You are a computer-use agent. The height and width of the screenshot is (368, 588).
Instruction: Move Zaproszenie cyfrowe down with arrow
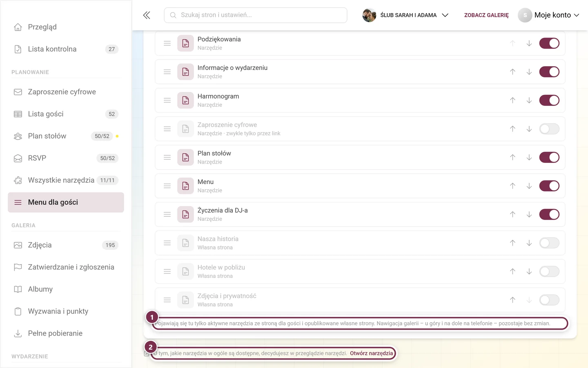pos(529,129)
